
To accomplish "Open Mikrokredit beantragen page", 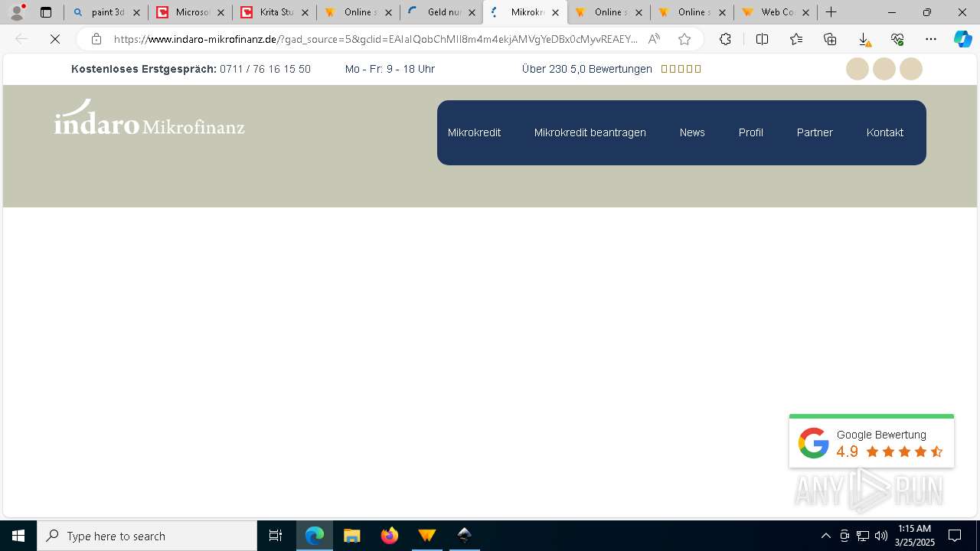I will click(590, 132).
